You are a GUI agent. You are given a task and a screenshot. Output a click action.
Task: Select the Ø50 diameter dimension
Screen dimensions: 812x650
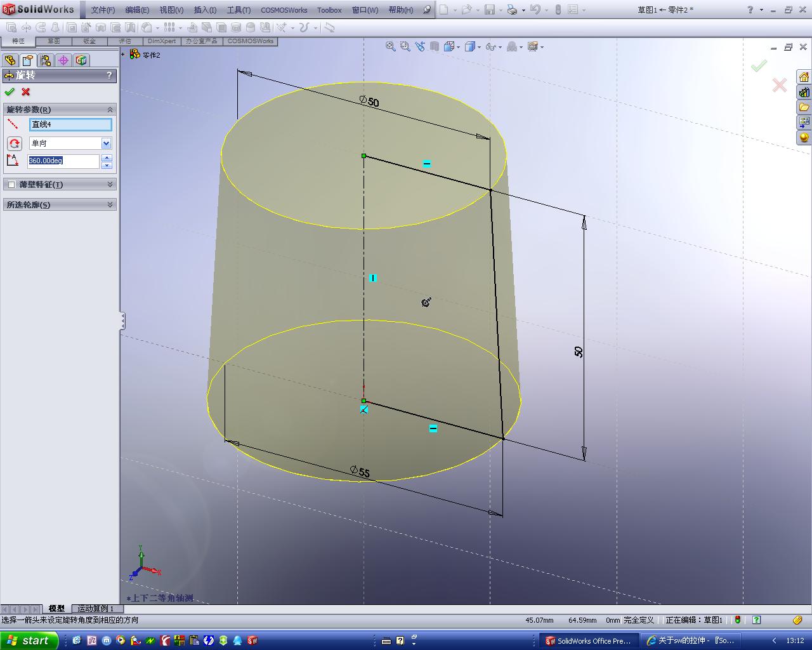(369, 101)
